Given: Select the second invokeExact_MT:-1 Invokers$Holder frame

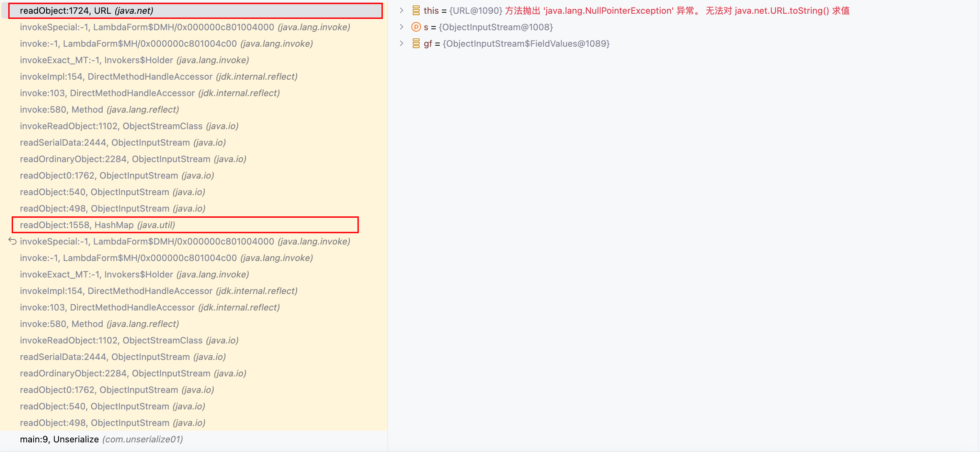Looking at the screenshot, I should click(134, 274).
